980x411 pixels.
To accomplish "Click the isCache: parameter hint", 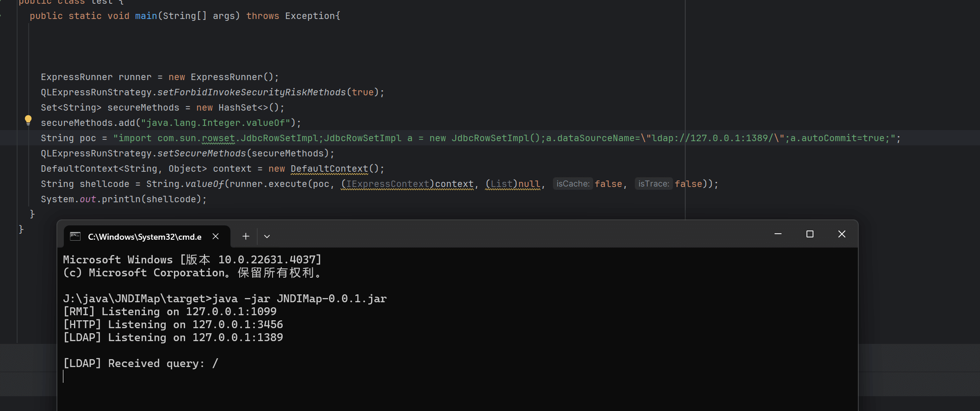I will point(573,184).
